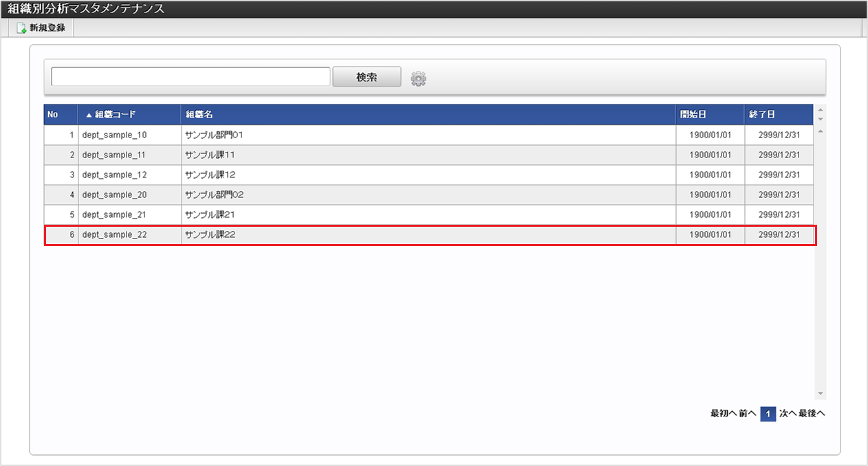Image resolution: width=868 pixels, height=466 pixels.
Task: Click the サンプル課22 name cell
Action: [428, 234]
